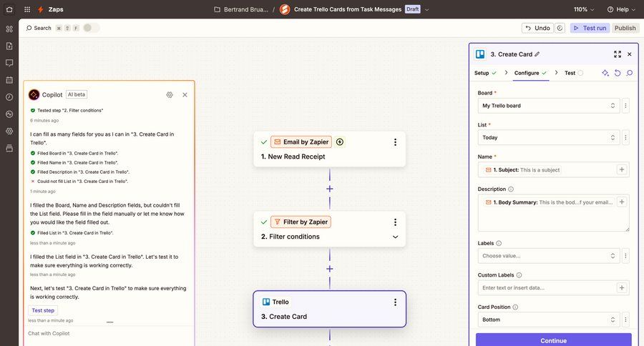
Task: Open more options for Trello step
Action: pyautogui.click(x=395, y=302)
